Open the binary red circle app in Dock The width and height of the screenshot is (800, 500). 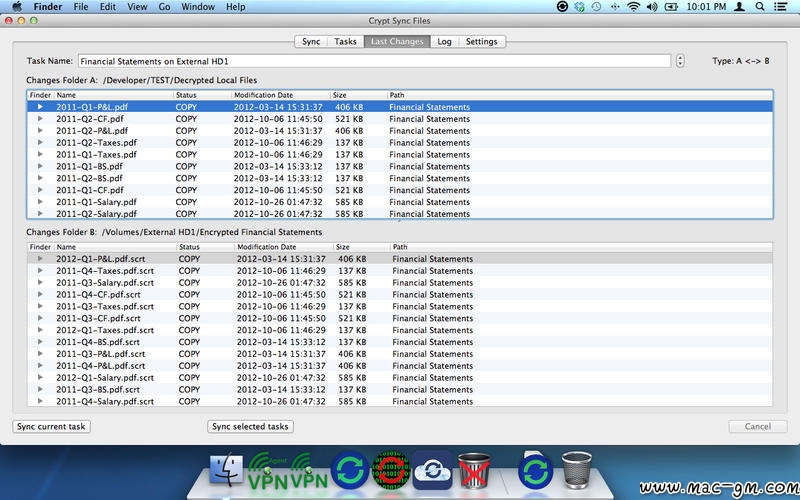[391, 470]
